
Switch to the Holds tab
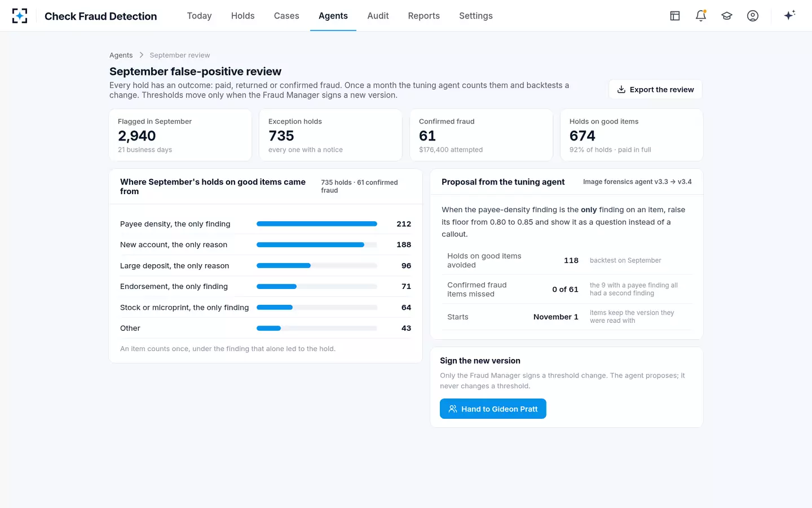(242, 16)
